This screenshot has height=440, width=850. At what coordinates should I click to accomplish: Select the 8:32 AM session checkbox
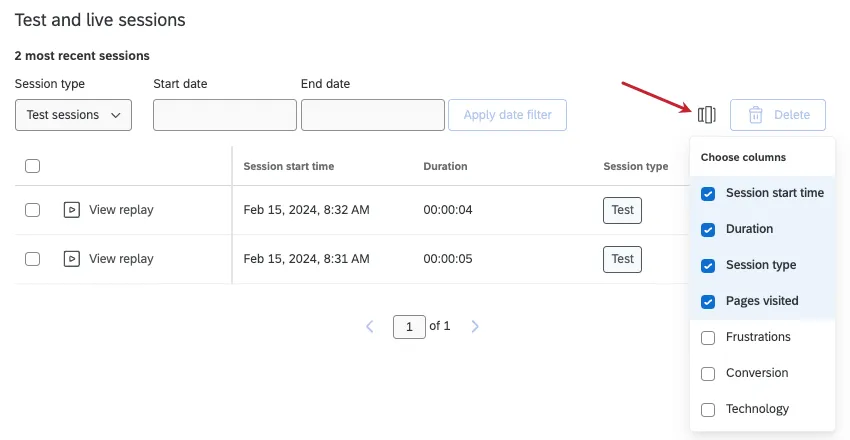pos(32,210)
